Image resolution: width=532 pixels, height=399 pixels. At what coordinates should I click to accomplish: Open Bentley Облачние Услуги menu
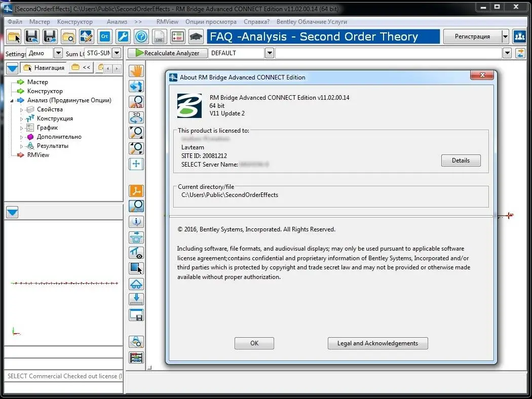coord(312,22)
